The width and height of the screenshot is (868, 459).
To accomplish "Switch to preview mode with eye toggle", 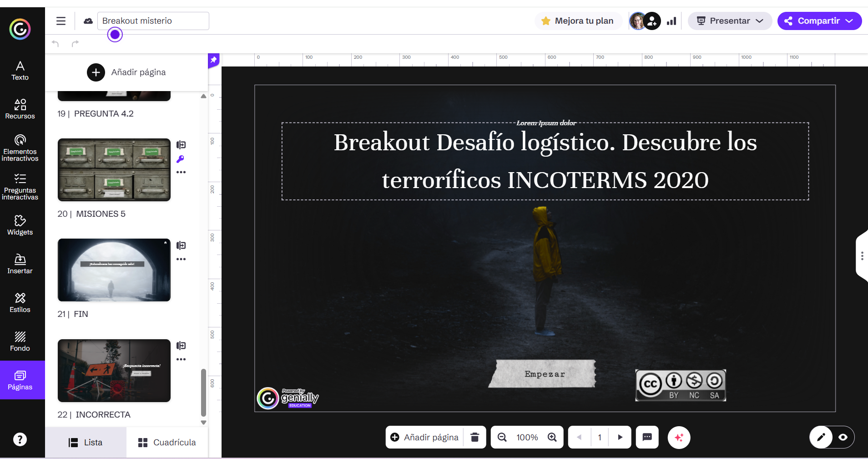I will [x=843, y=437].
